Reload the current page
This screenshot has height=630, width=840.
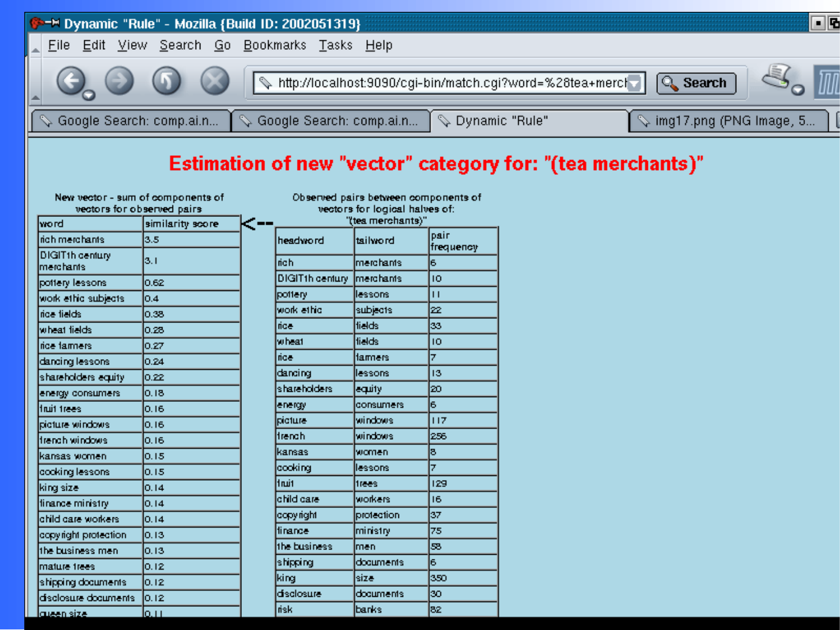tap(167, 81)
